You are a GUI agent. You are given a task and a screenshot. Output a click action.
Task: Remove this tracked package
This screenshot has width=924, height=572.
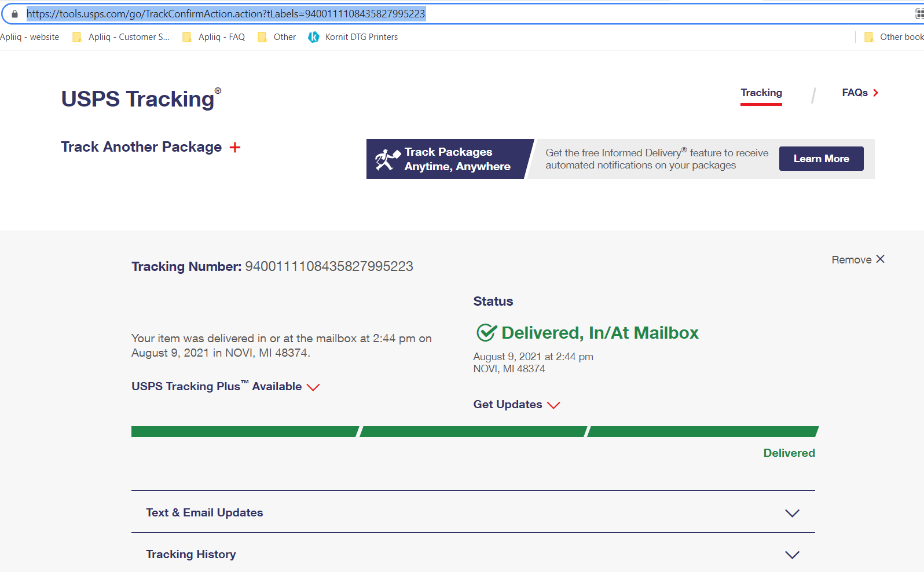click(x=858, y=259)
